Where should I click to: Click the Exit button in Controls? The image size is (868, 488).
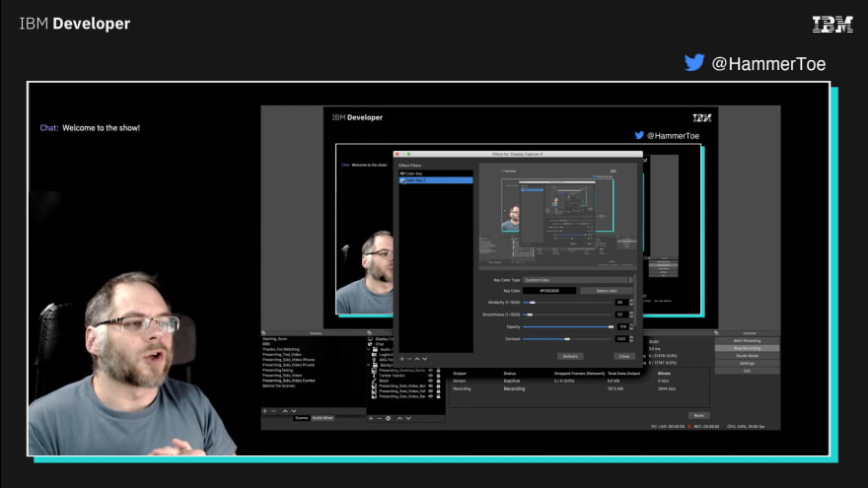click(747, 371)
